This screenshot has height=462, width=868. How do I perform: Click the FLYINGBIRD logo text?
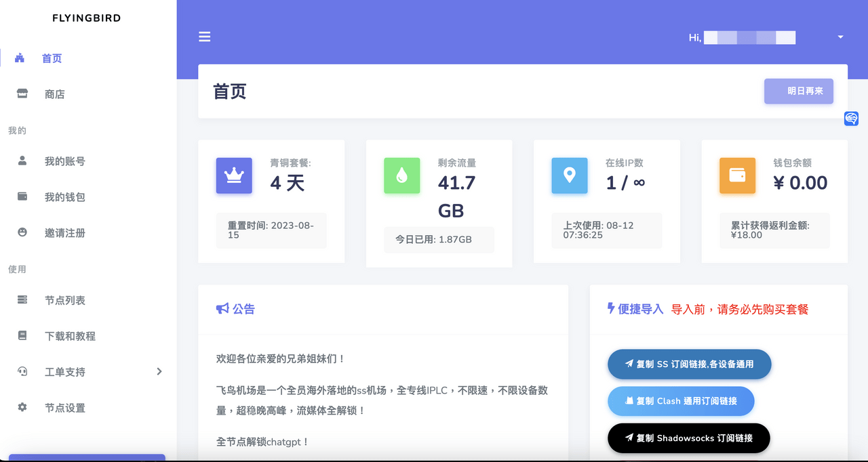point(87,18)
